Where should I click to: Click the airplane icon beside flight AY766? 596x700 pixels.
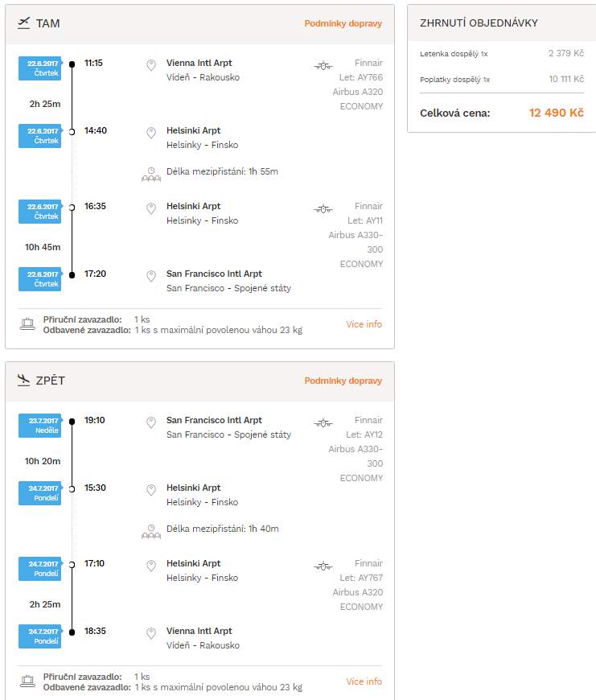(x=323, y=66)
